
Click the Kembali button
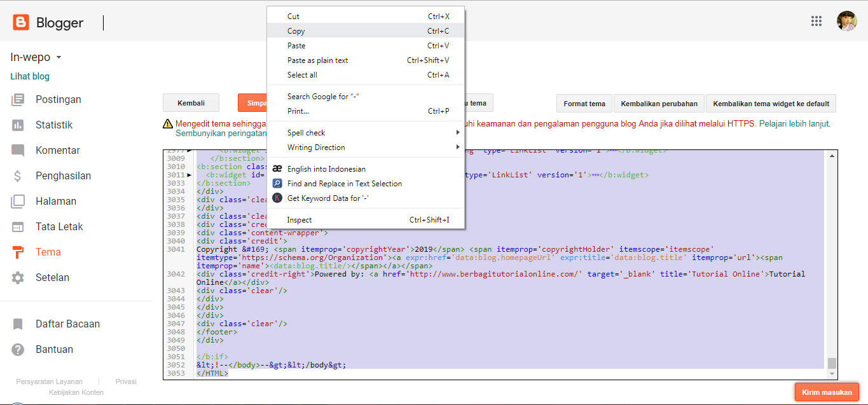191,103
